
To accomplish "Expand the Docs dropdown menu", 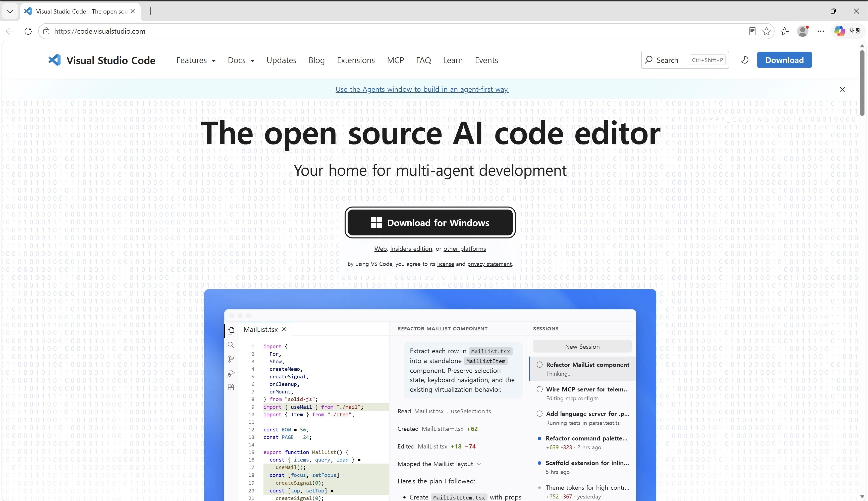I will pos(241,60).
